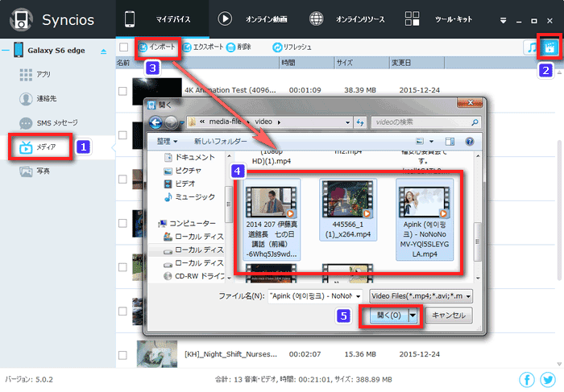
Task: Click the インポート button
Action: tap(157, 47)
